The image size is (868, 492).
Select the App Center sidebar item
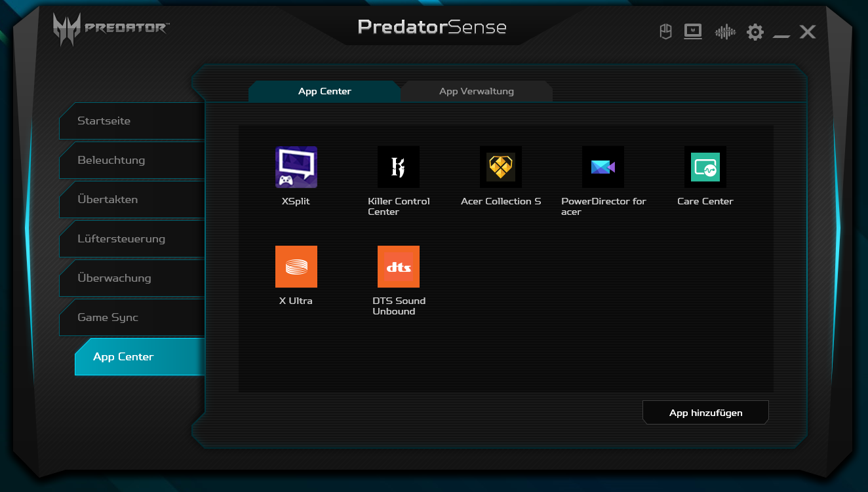click(140, 357)
